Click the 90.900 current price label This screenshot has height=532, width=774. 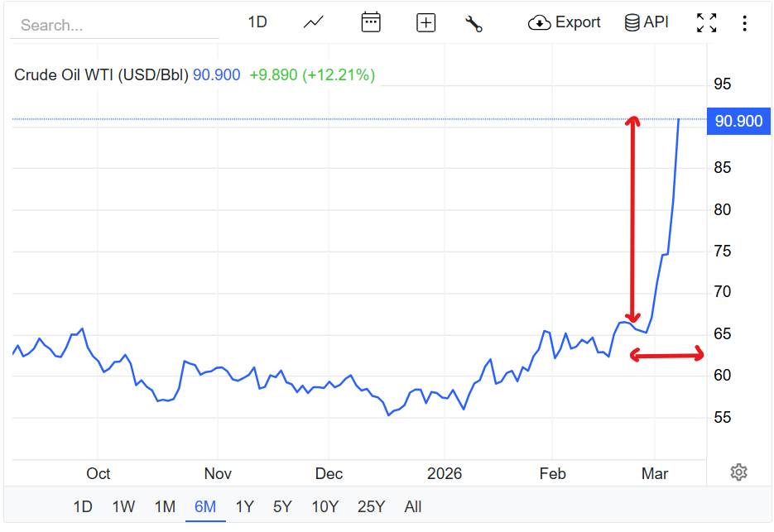pos(738,121)
